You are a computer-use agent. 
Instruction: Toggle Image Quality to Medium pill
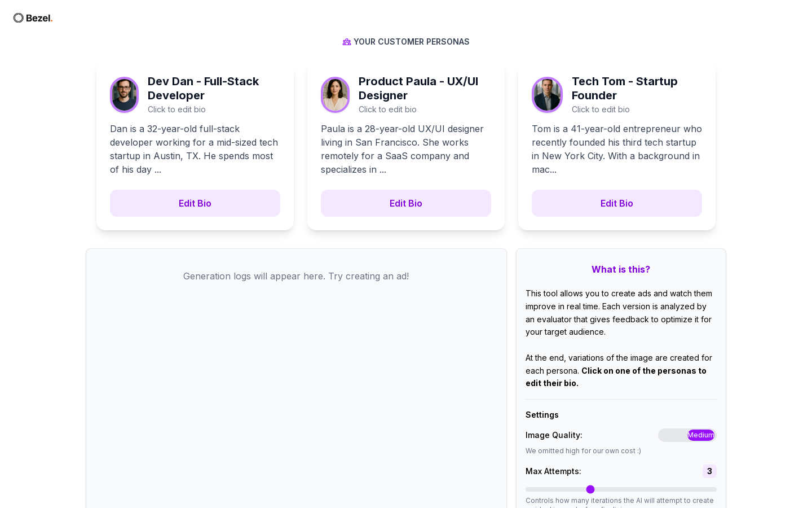pos(701,435)
